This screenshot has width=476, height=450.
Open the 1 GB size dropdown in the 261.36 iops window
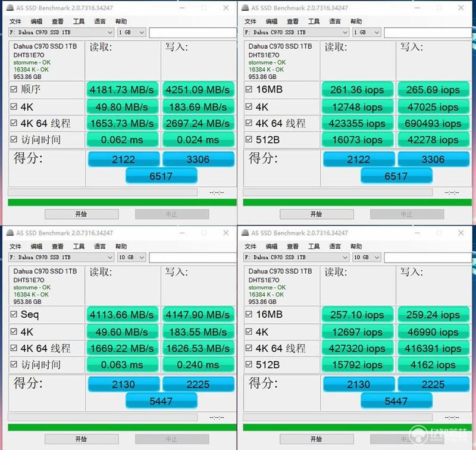pos(367,32)
